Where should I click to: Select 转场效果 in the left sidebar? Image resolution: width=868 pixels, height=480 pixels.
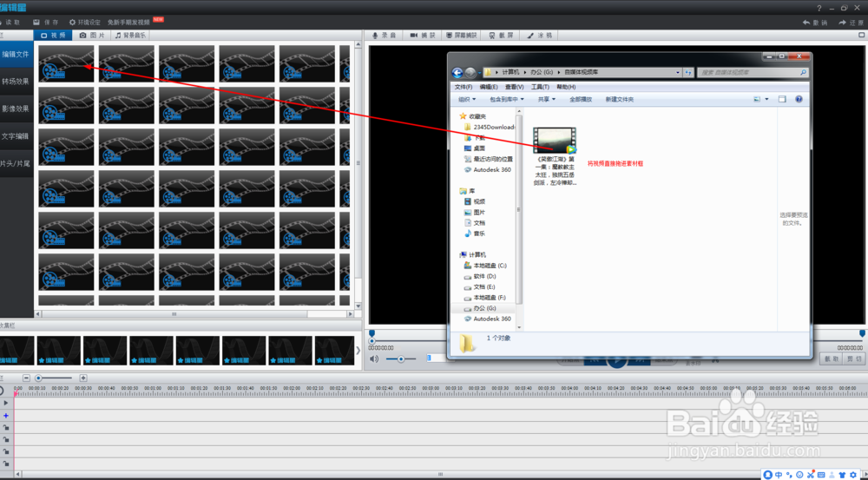coord(16,82)
